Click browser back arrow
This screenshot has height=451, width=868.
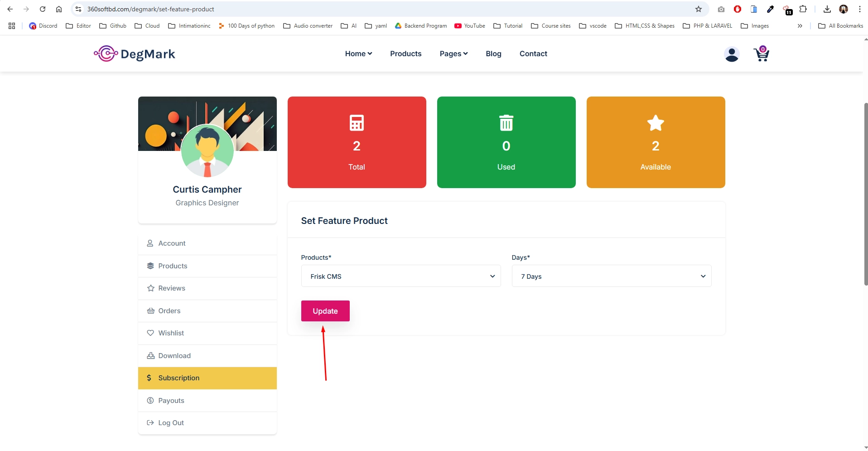10,9
